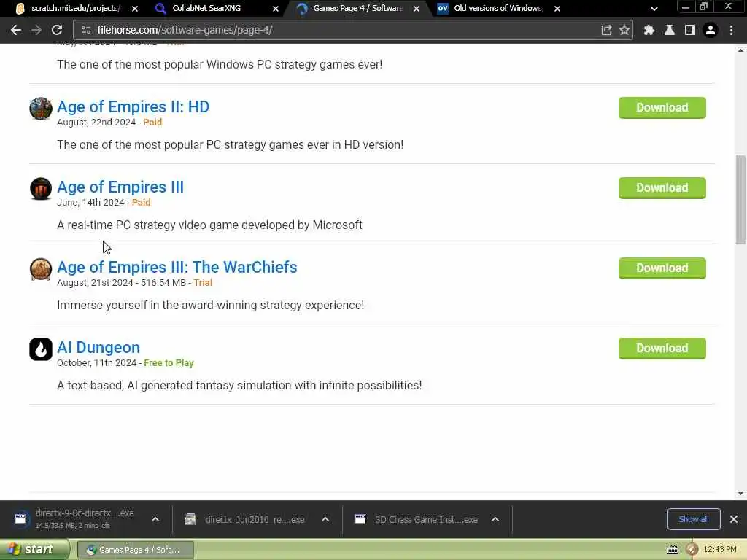The width and height of the screenshot is (747, 560).
Task: Click the Age of Empires II: HD game icon
Action: point(41,108)
